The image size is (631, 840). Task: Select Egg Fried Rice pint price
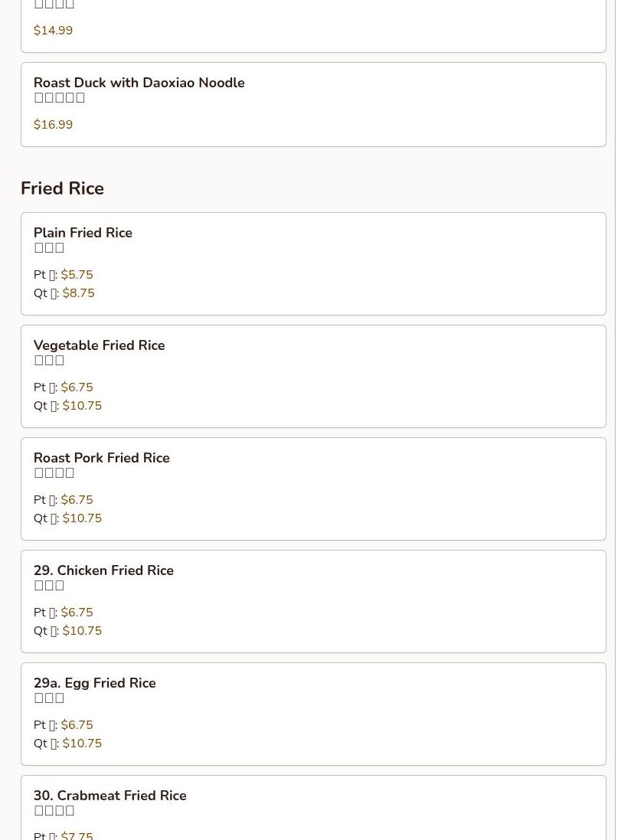coord(77,725)
